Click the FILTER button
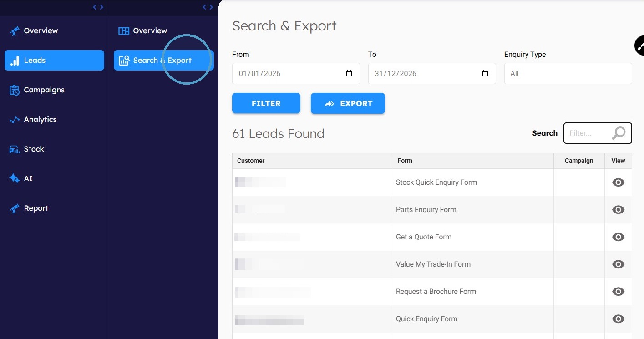644x339 pixels. 266,103
